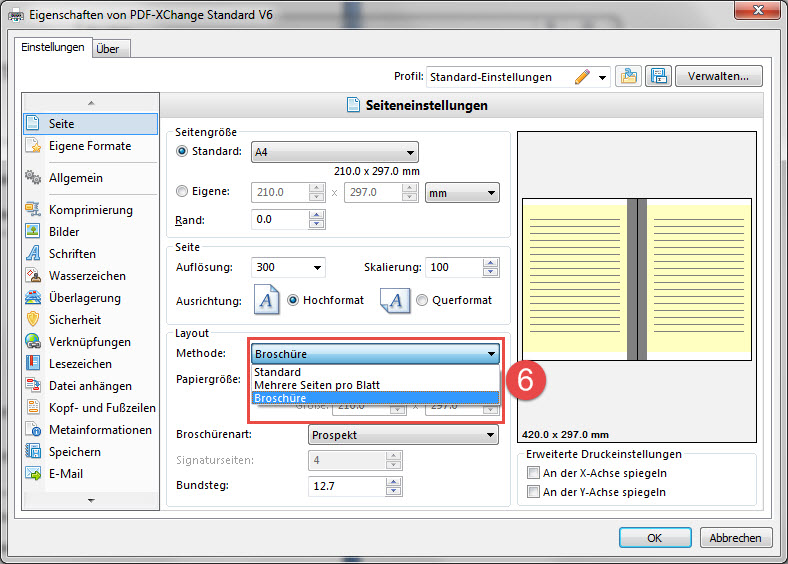Click the Hochformat portrait page icon
The height and width of the screenshot is (564, 788).
tap(266, 300)
